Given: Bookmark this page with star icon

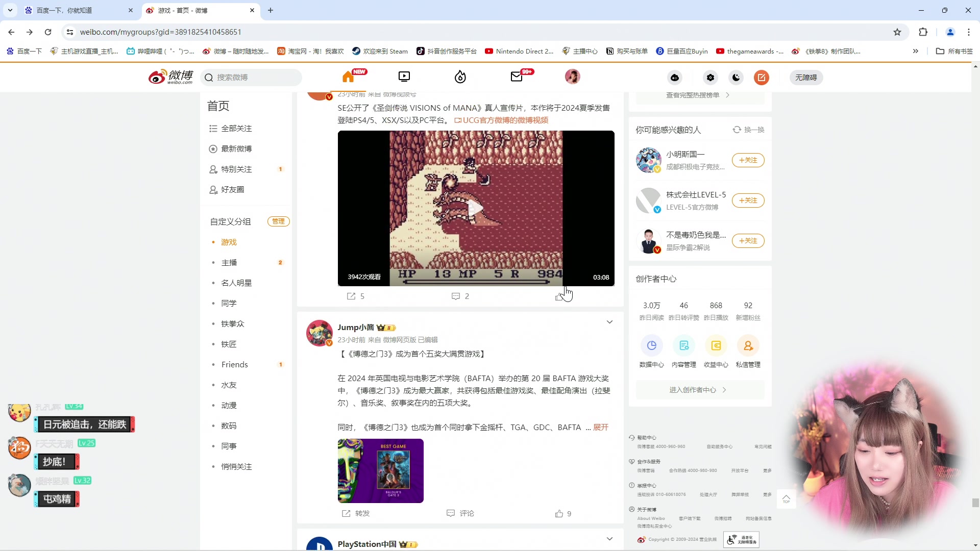Looking at the screenshot, I should pyautogui.click(x=897, y=32).
